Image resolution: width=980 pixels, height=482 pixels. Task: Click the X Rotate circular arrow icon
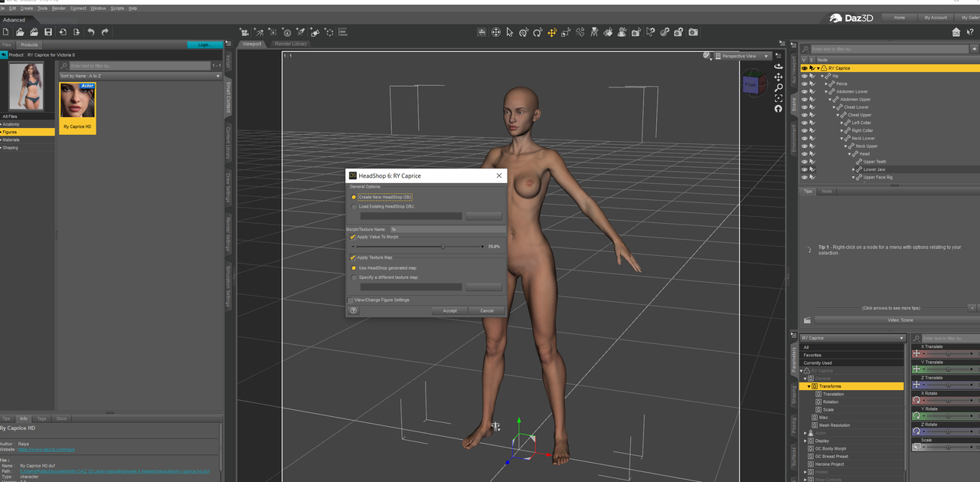917,400
